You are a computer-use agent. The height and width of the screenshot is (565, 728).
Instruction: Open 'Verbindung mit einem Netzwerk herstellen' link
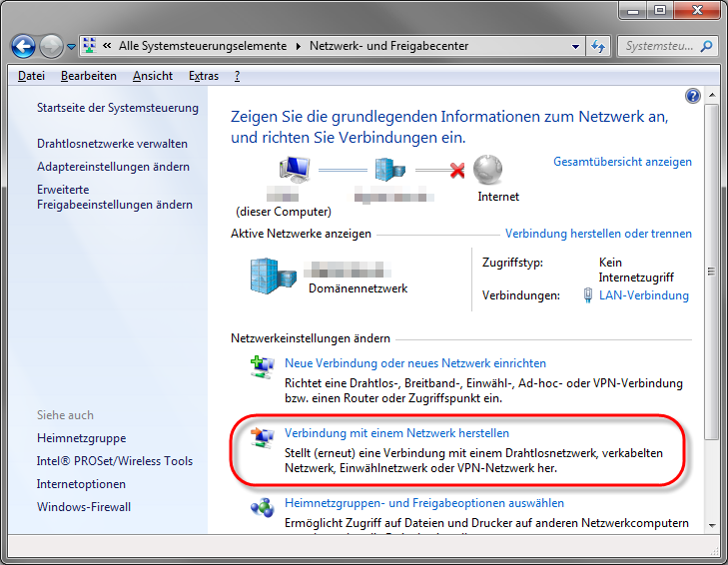[396, 433]
